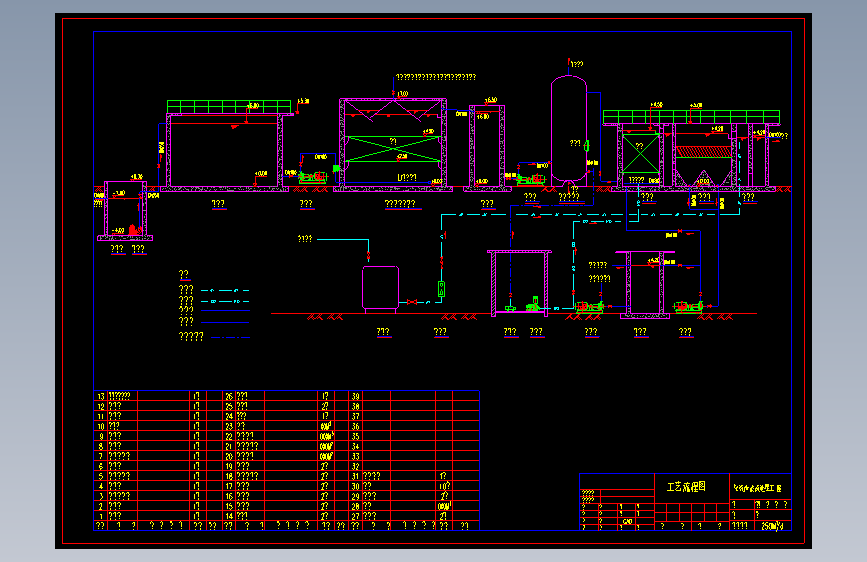Select the CAD cell in the title block
Image resolution: width=867 pixels, height=562 pixels.
[628, 522]
